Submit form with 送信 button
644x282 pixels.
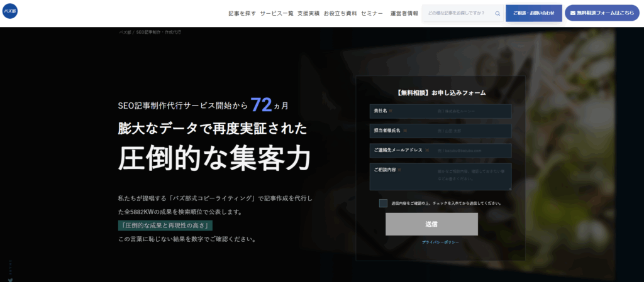tap(431, 224)
